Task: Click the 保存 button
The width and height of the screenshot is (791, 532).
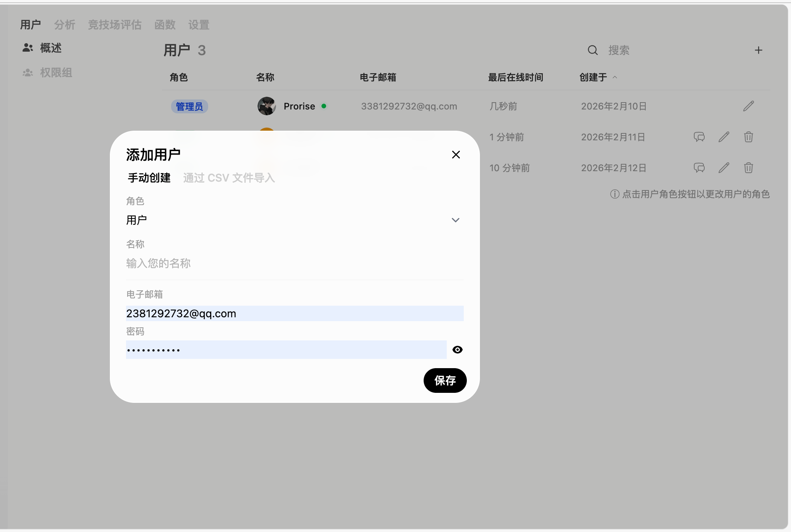Action: pos(445,380)
